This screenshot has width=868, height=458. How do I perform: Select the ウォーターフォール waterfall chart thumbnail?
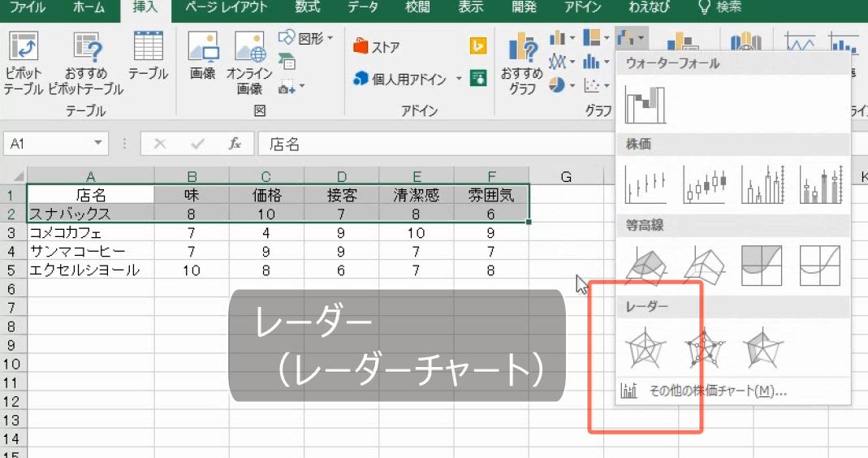(646, 104)
